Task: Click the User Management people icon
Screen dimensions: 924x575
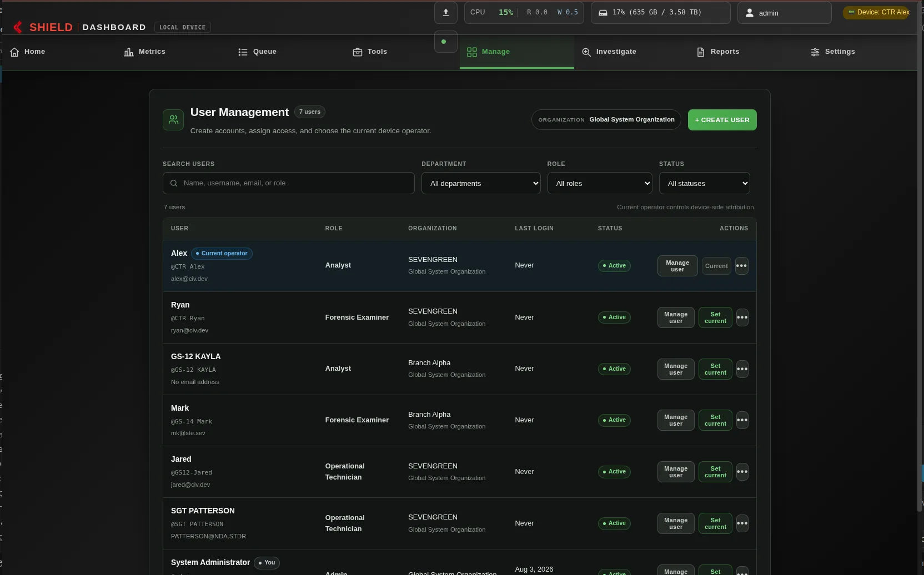Action: click(x=173, y=120)
